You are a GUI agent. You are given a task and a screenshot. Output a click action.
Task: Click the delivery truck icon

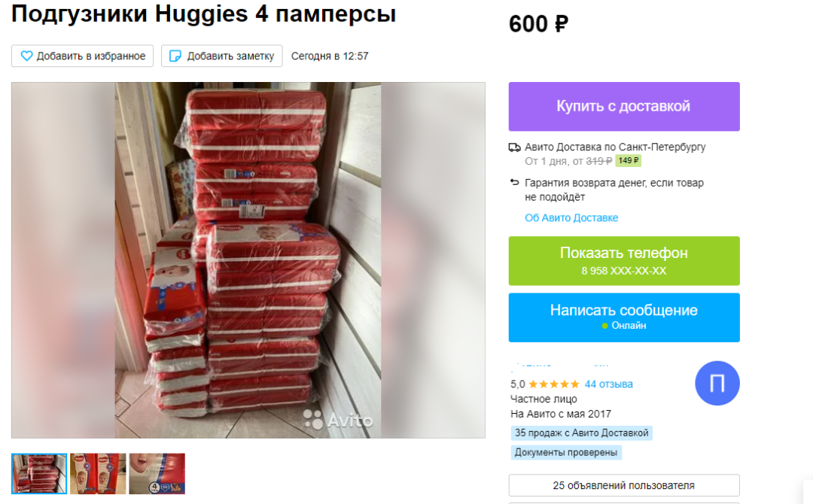pyautogui.click(x=514, y=147)
